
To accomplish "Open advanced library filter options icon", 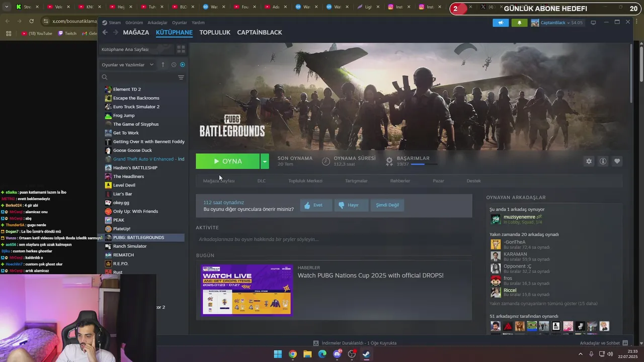I will click(x=181, y=77).
